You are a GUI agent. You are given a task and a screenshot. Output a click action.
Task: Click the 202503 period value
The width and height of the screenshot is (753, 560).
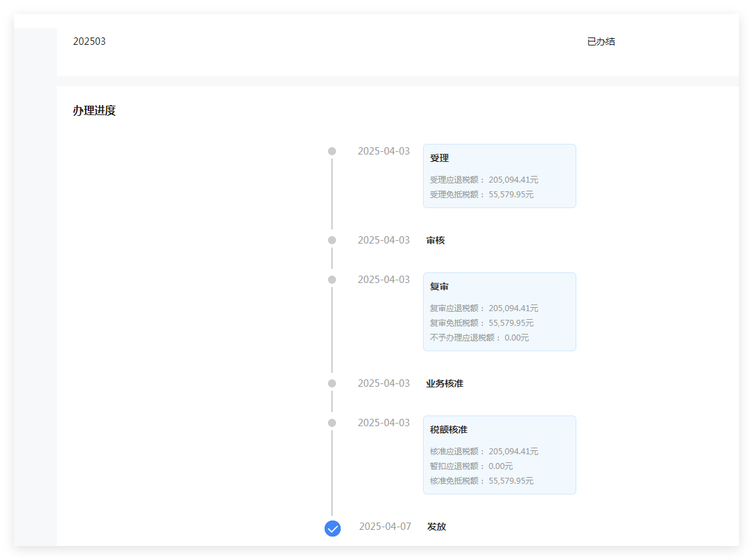(x=89, y=41)
